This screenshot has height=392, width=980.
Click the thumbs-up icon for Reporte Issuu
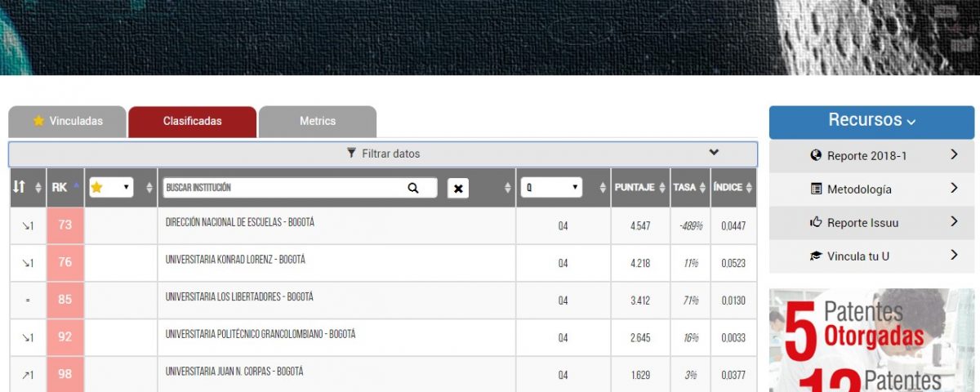815,222
